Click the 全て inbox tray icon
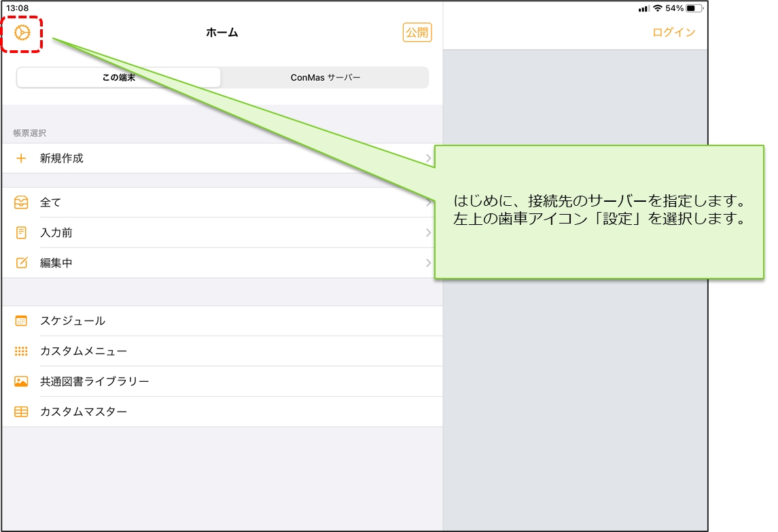Viewport: 778px width, 532px height. point(21,202)
